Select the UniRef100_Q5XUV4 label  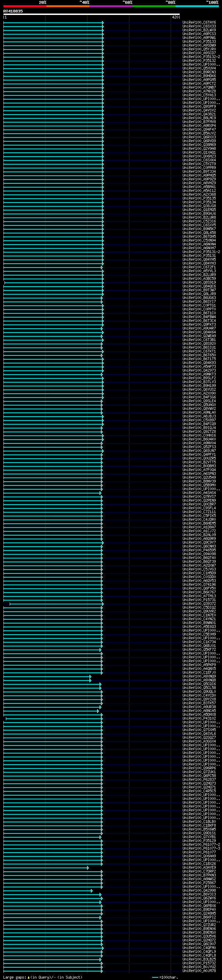[199, 68]
